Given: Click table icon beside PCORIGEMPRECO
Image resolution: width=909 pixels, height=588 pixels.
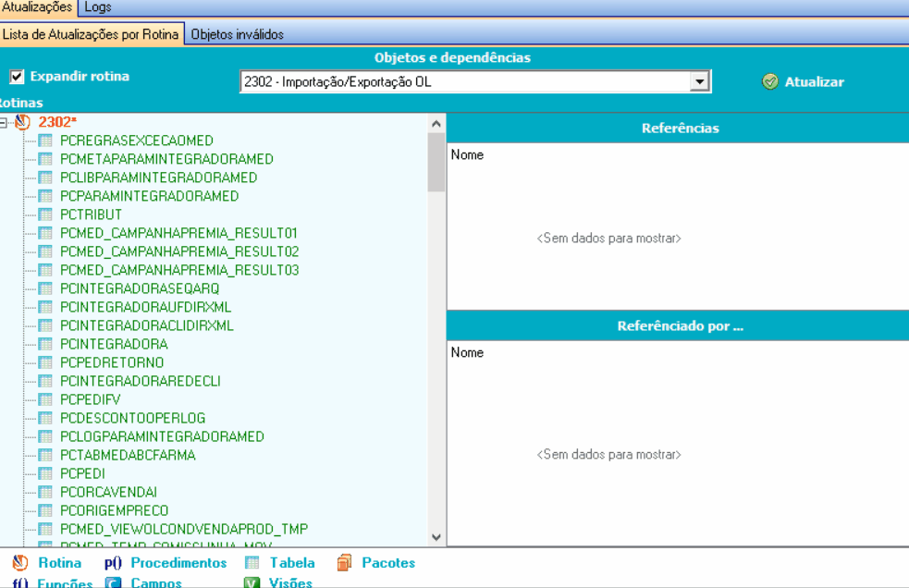Looking at the screenshot, I should (x=45, y=511).
